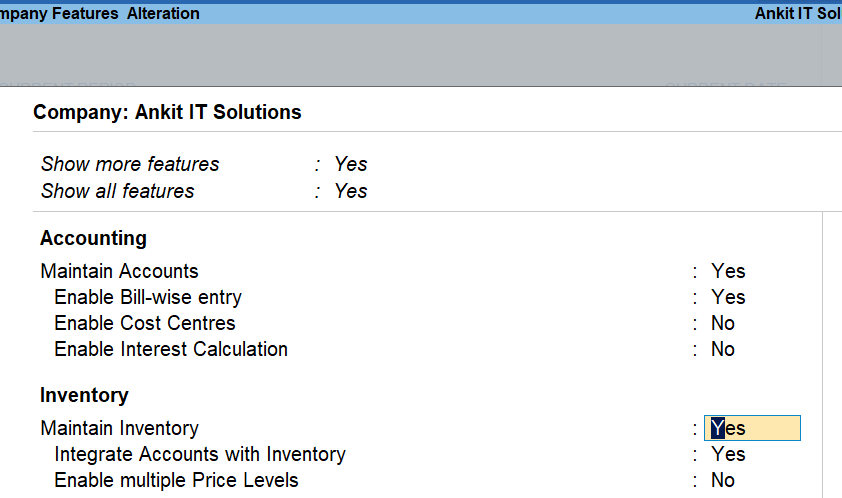
Task: Click the 'Enable Interest Calculation' label text
Action: 171,349
